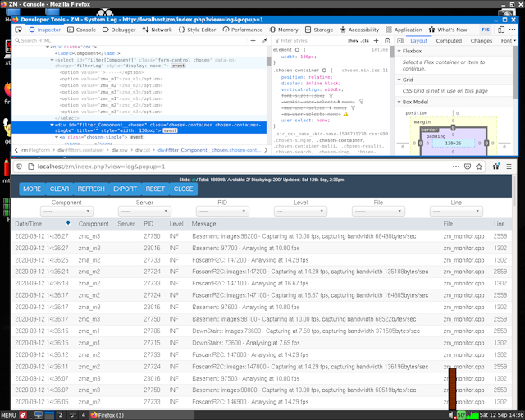Collapse the filter_Component__chosen div node
The width and height of the screenshot is (525, 420).
pyautogui.click(x=52, y=125)
